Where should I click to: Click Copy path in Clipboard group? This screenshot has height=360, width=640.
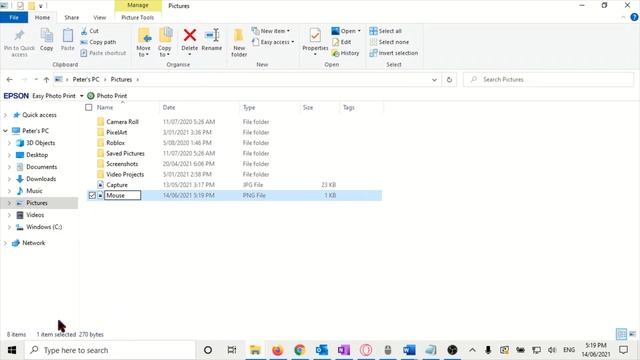coord(98,42)
